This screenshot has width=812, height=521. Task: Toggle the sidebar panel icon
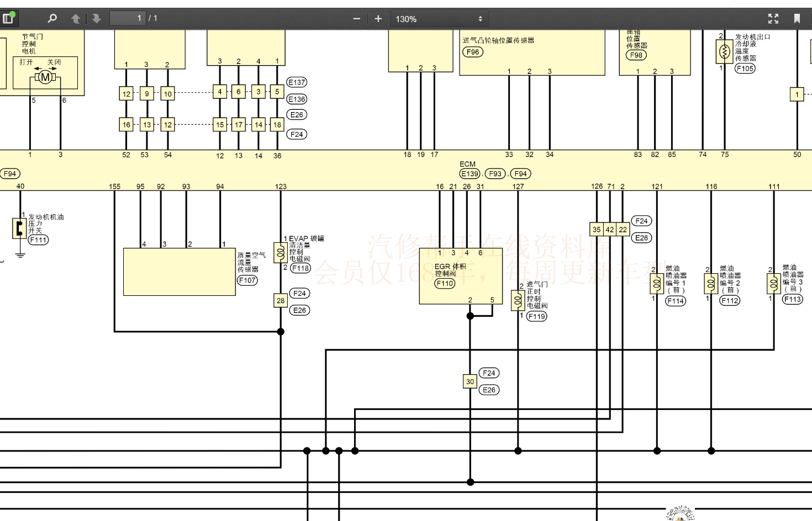click(9, 18)
